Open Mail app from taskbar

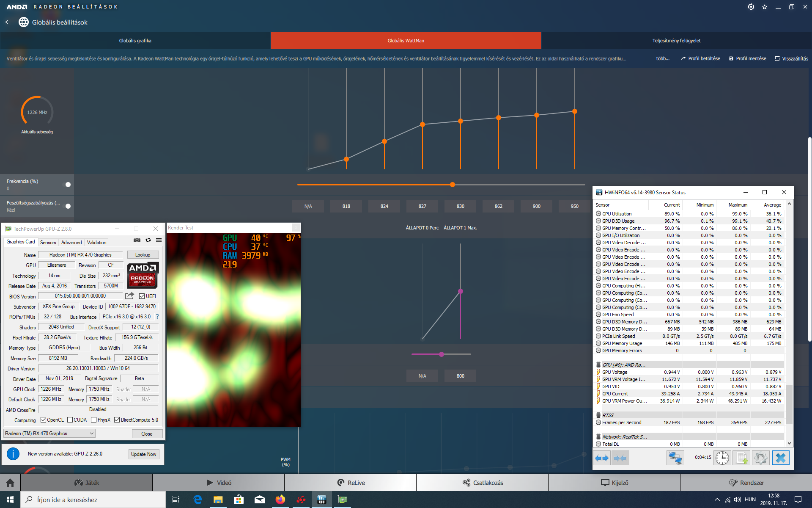point(260,500)
